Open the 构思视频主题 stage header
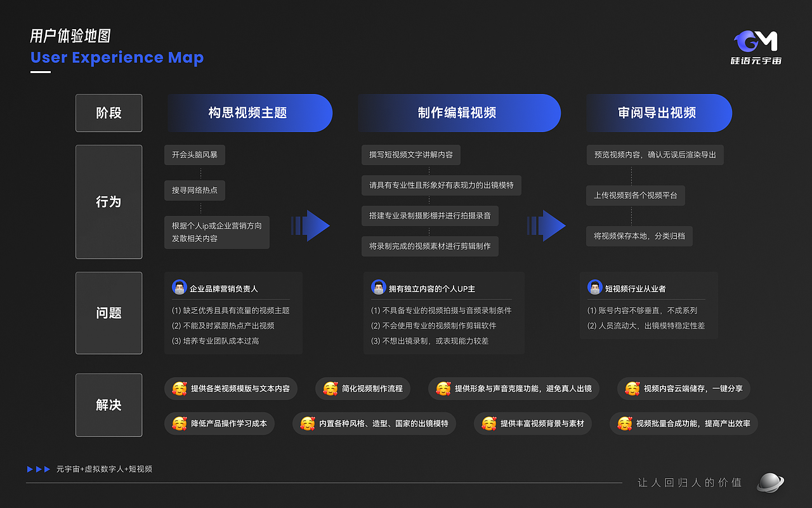The height and width of the screenshot is (508, 812). tap(249, 113)
